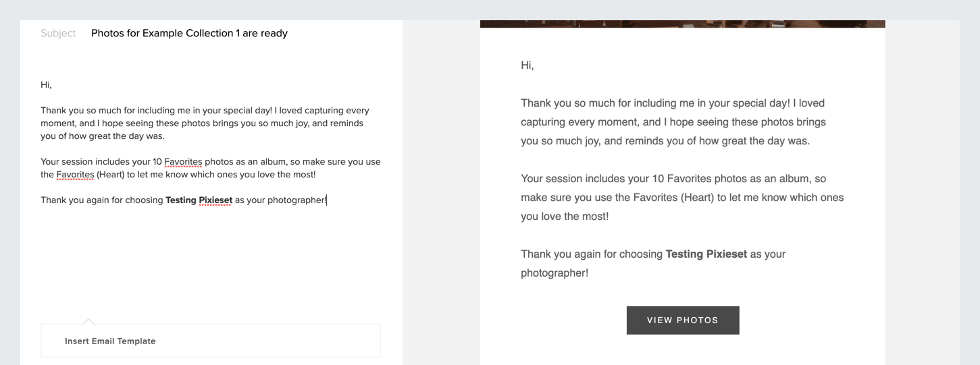Click the misspelled Favorites word after 10

tap(183, 162)
